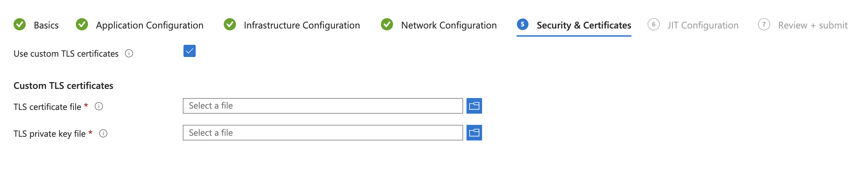Switch to Infrastructure Configuration tab
Image resolution: width=868 pixels, height=171 pixels.
302,25
